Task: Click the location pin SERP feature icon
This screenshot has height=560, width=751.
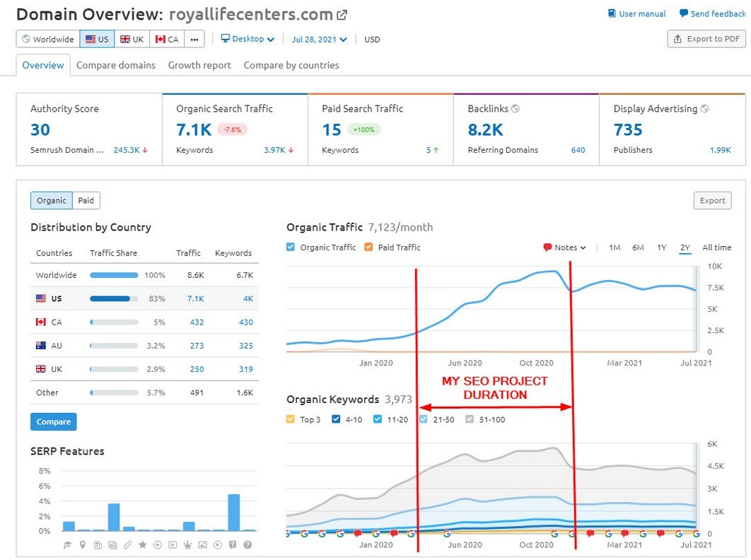Action: point(82,544)
